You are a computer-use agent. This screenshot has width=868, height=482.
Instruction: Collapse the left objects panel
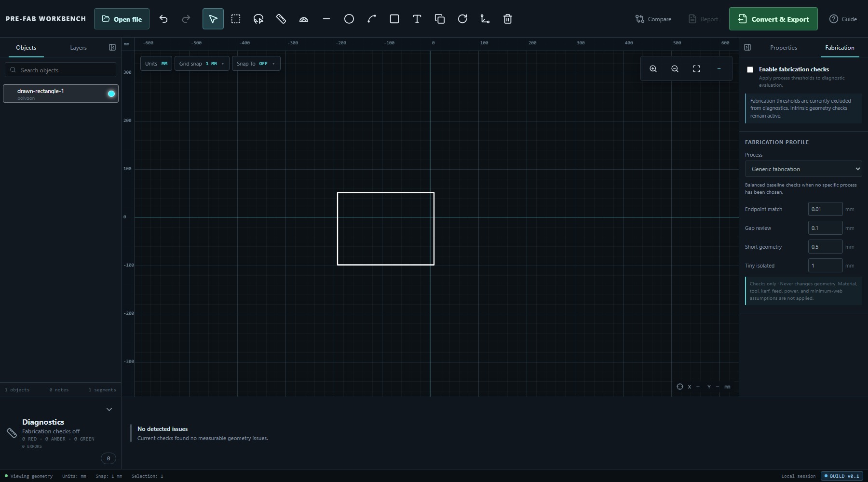click(112, 47)
